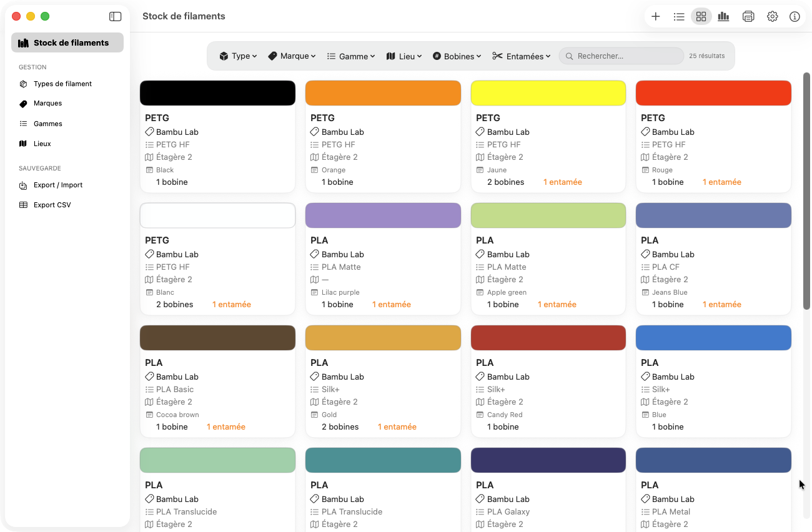
Task: Open the Type filter dropdown
Action: click(238, 56)
